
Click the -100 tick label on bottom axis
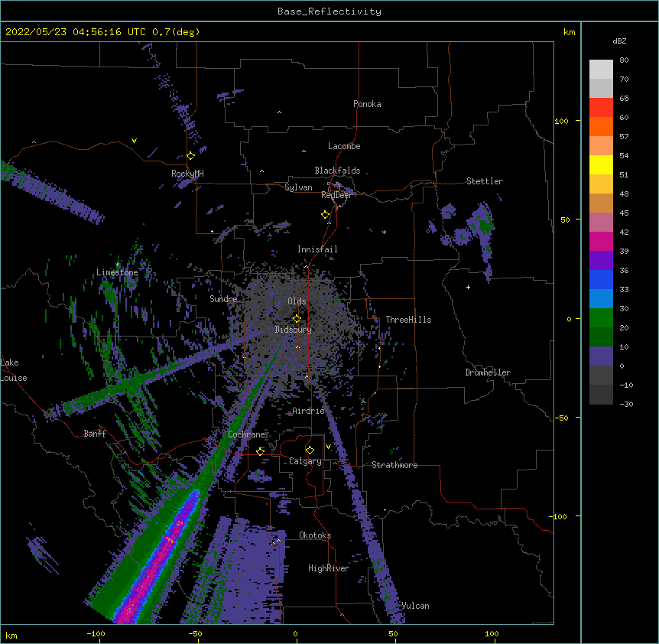click(x=96, y=633)
